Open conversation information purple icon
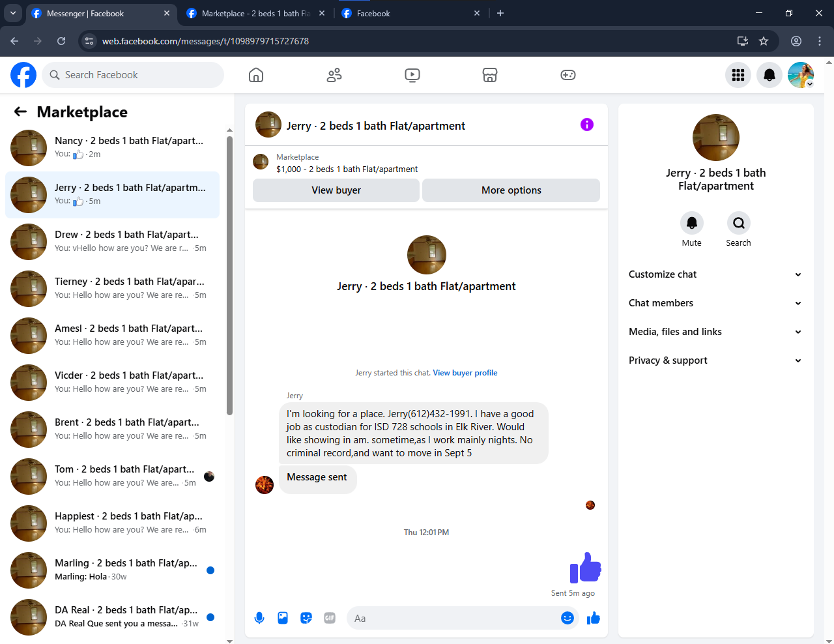 point(587,124)
